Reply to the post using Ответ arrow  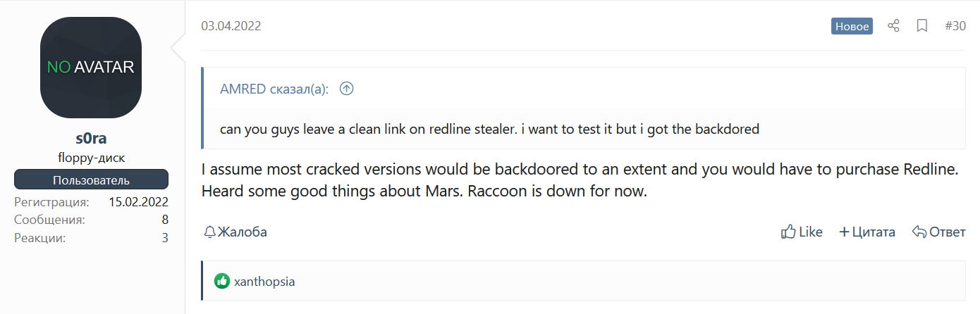[939, 232]
